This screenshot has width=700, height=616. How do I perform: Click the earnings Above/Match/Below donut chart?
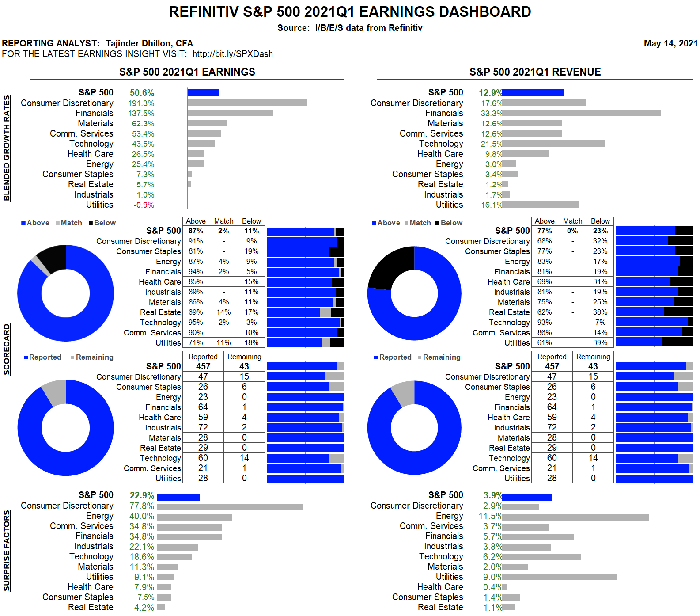point(65,293)
